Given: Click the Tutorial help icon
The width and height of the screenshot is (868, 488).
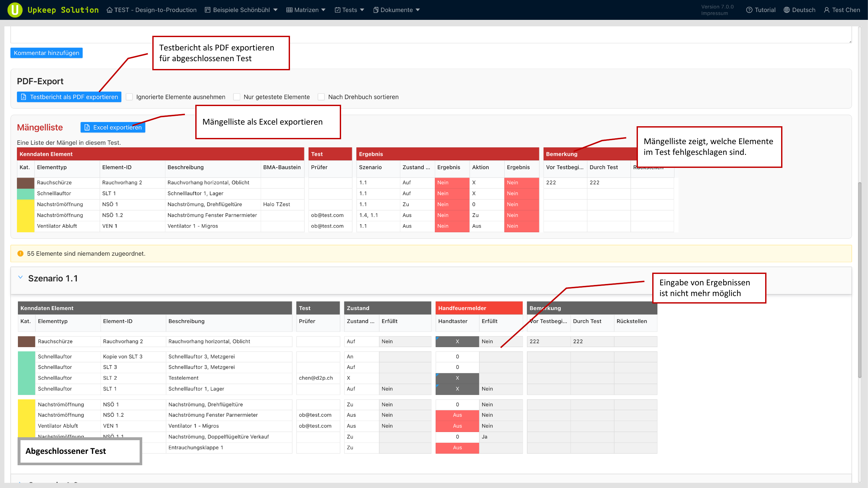Looking at the screenshot, I should 749,10.
